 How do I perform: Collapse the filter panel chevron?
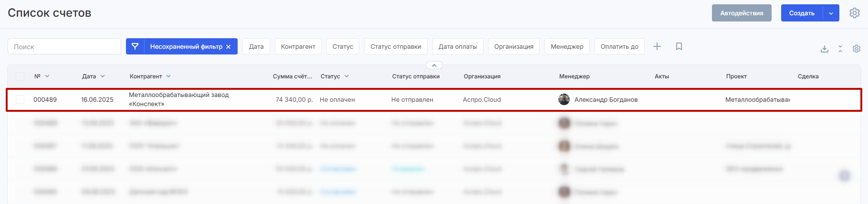coord(434,65)
